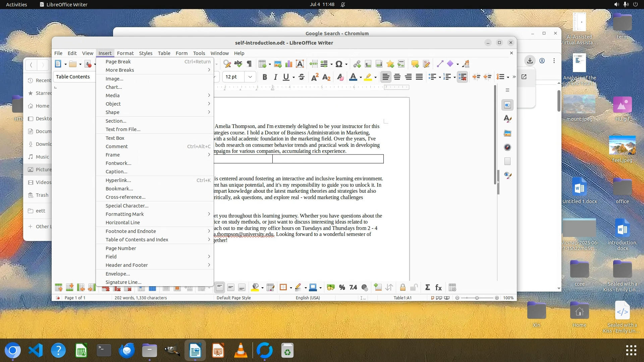Image resolution: width=644 pixels, height=362 pixels.
Task: Open the sidebar Navigator compass icon
Action: coord(507,147)
